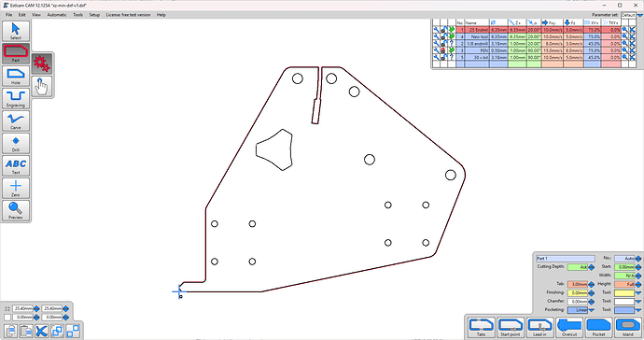
Task: Adjust the Finishing value spinner
Action: pyautogui.click(x=591, y=292)
